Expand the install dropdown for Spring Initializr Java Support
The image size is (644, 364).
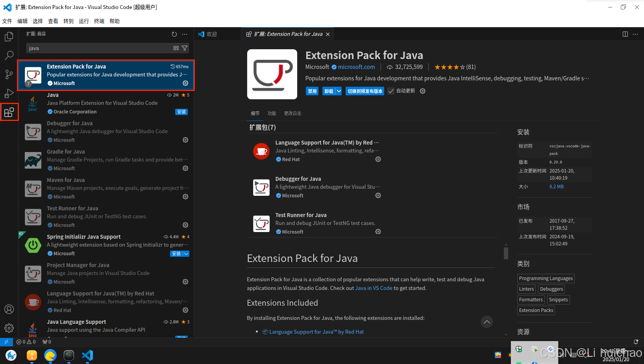pyautogui.click(x=186, y=254)
